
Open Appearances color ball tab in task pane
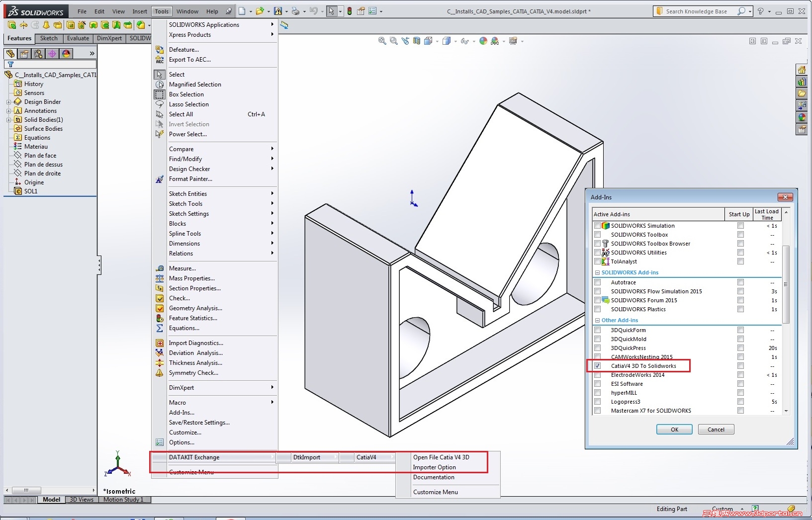pos(802,117)
